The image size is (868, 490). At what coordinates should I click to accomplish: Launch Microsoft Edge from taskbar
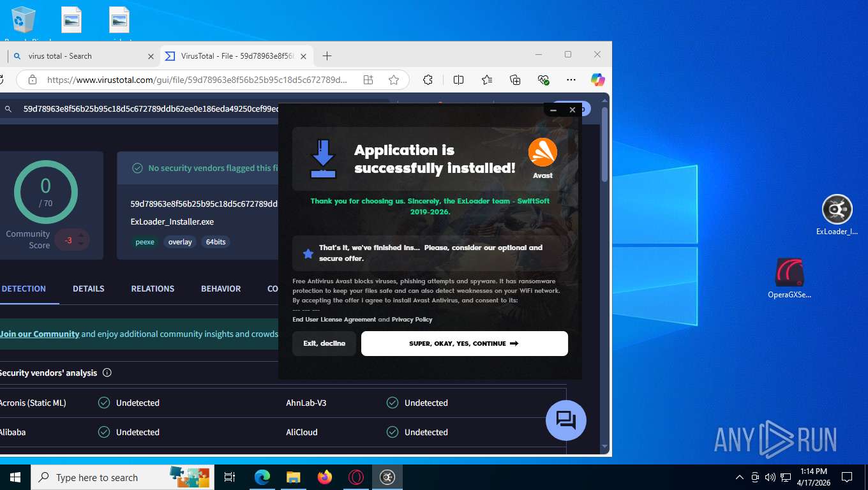[x=262, y=477]
